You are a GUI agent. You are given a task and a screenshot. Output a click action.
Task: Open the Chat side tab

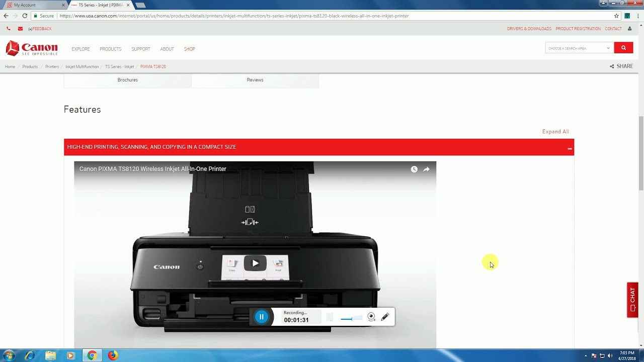click(x=632, y=300)
